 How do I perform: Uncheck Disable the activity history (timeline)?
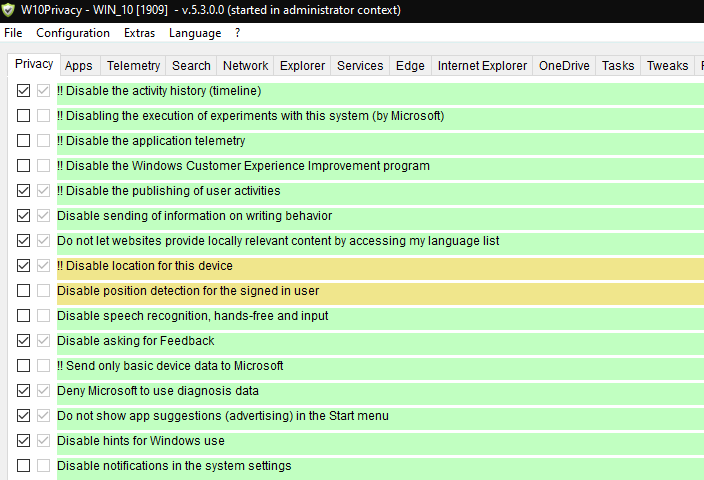[x=23, y=91]
